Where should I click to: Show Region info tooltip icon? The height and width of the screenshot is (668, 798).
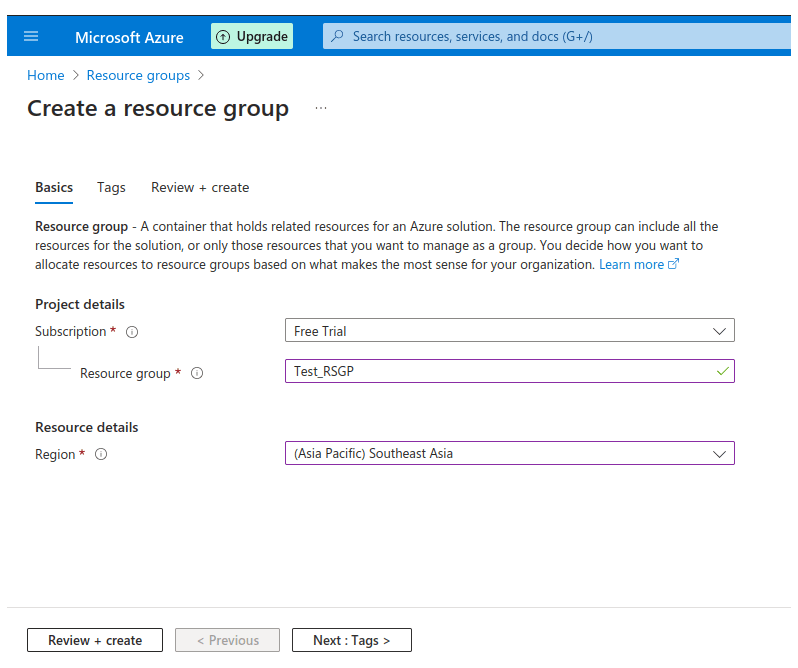101,454
